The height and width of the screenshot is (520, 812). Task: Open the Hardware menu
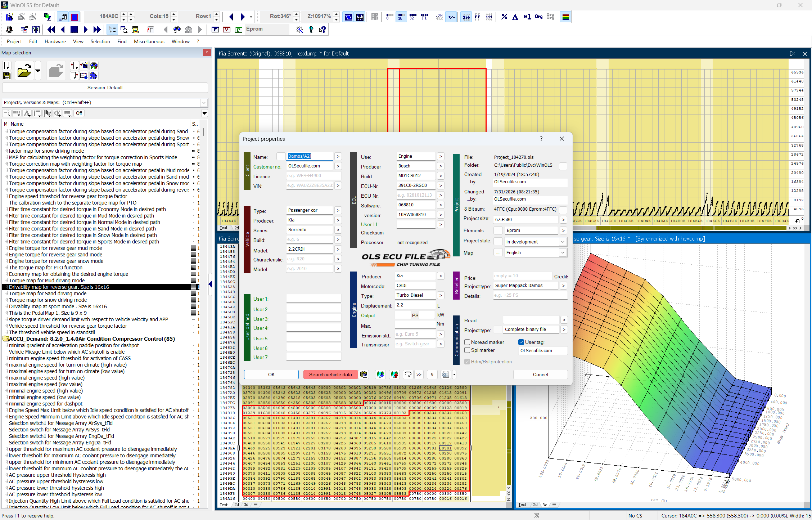(x=55, y=41)
